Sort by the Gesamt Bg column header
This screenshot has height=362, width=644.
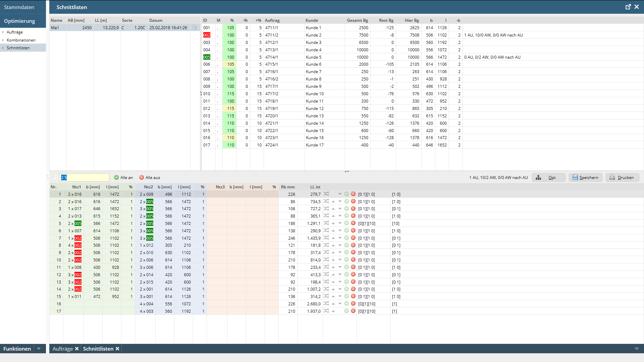357,20
